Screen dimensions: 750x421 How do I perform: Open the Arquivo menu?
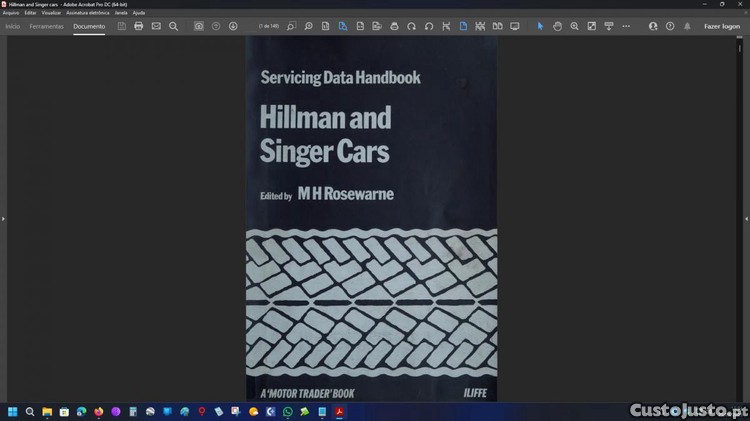click(x=11, y=12)
